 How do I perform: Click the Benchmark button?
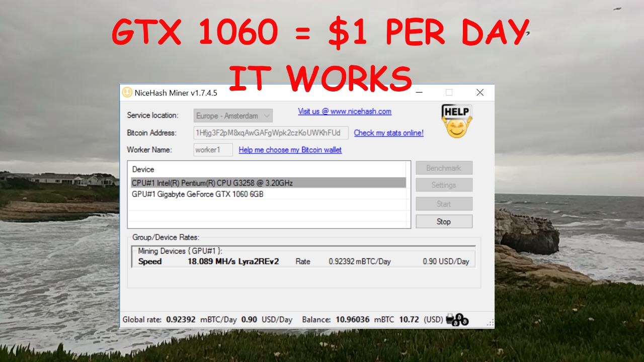coord(444,168)
